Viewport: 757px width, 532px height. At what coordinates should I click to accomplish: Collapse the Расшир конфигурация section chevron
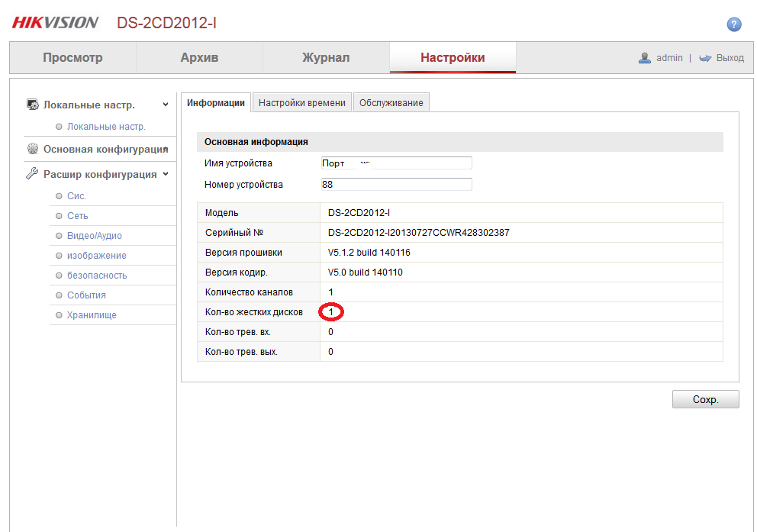(x=166, y=174)
